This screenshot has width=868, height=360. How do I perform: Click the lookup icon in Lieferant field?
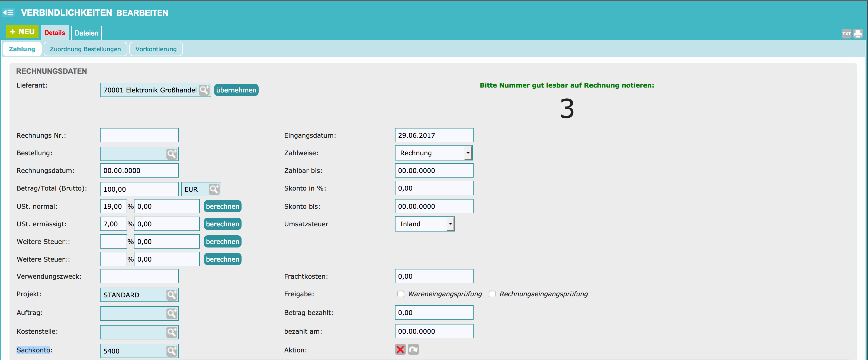coord(204,90)
